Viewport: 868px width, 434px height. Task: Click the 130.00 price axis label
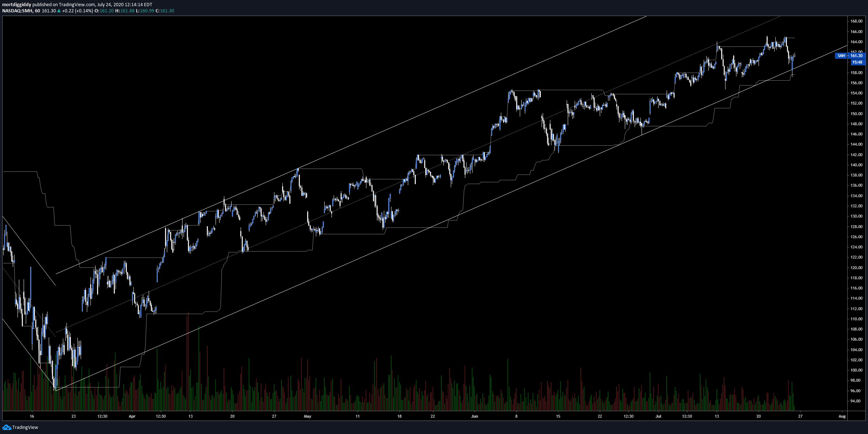(x=856, y=216)
